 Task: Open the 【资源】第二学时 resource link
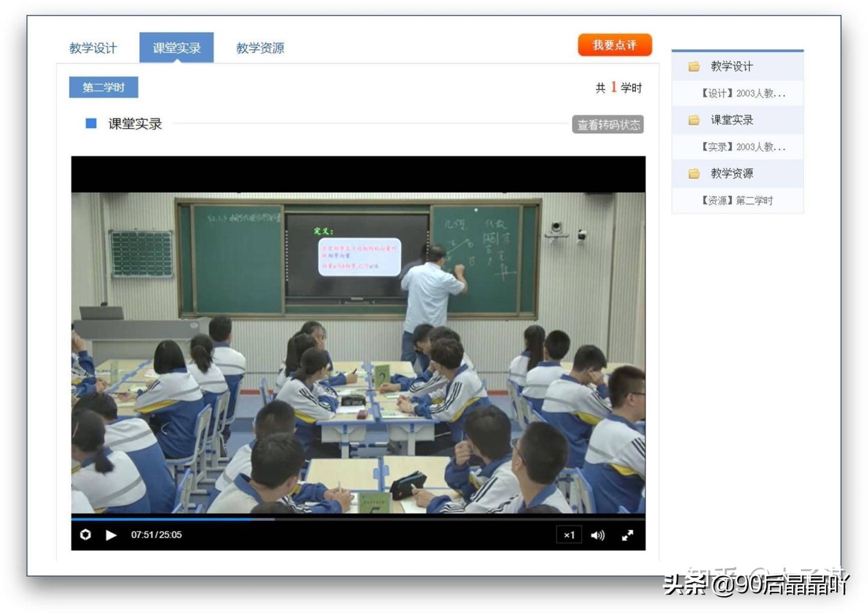[737, 200]
